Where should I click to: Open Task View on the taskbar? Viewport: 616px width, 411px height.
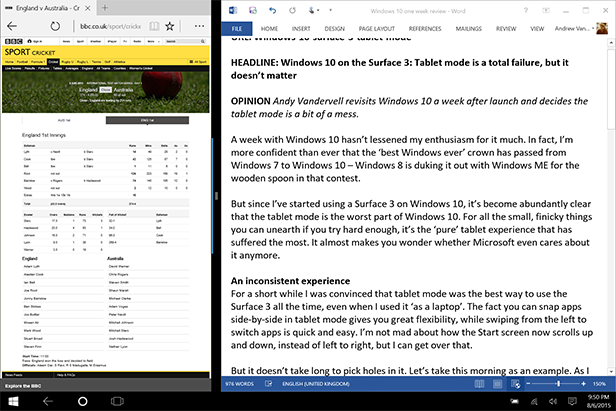[117, 401]
